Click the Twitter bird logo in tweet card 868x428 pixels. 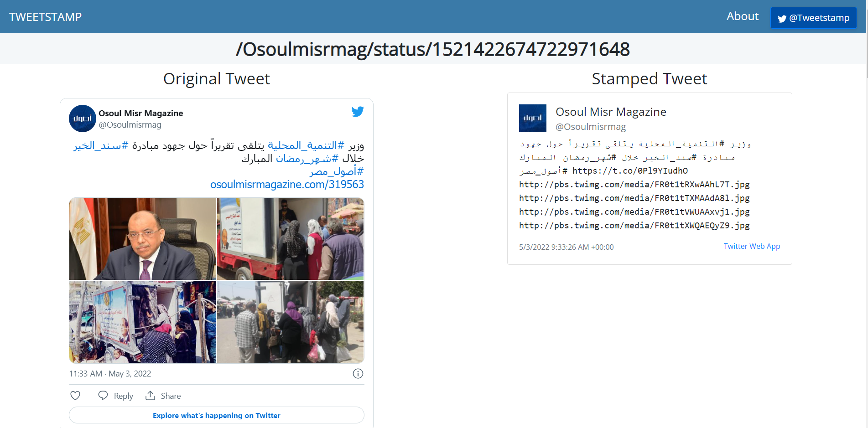pyautogui.click(x=358, y=112)
